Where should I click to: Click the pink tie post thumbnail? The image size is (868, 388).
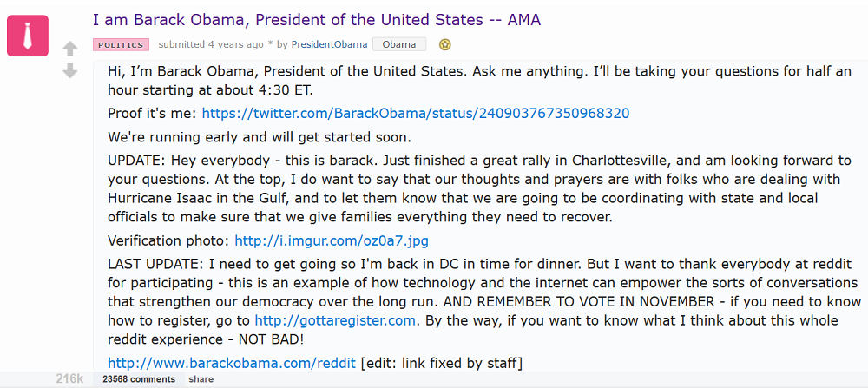point(28,35)
